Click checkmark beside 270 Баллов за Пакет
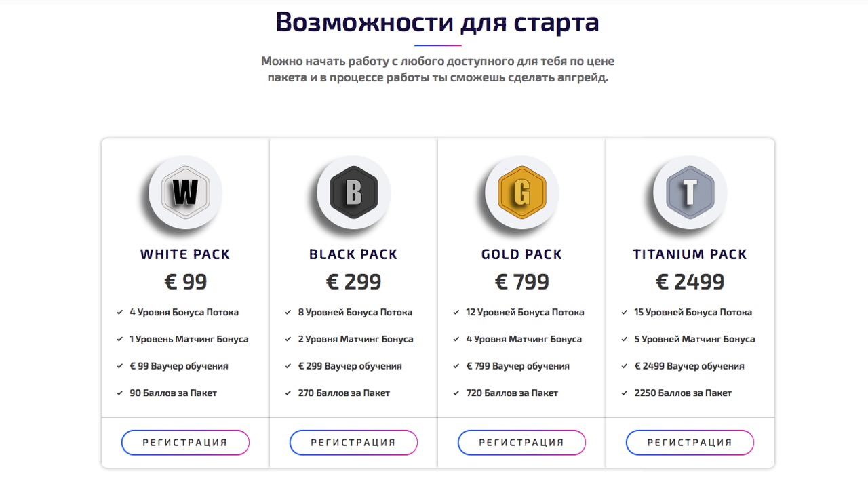This screenshot has height=499, width=868. 288,393
